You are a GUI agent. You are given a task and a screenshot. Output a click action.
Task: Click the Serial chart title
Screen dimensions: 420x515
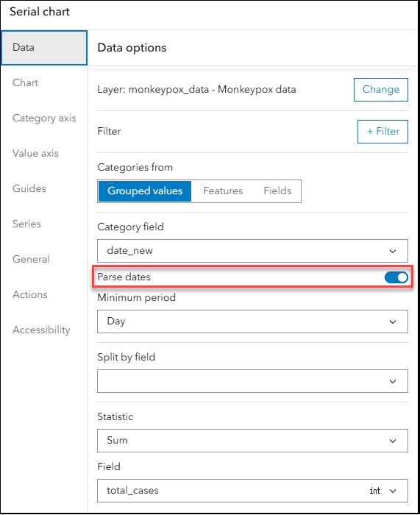(40, 12)
